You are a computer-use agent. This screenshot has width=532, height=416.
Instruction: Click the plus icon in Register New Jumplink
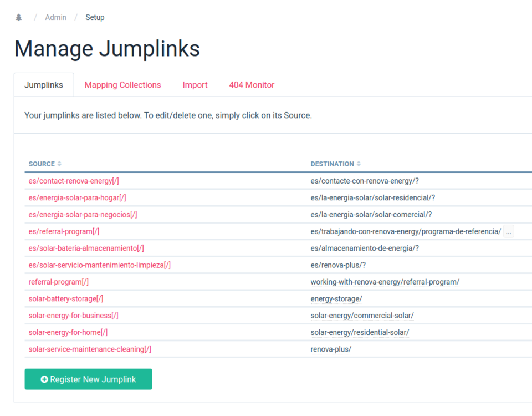pos(44,379)
